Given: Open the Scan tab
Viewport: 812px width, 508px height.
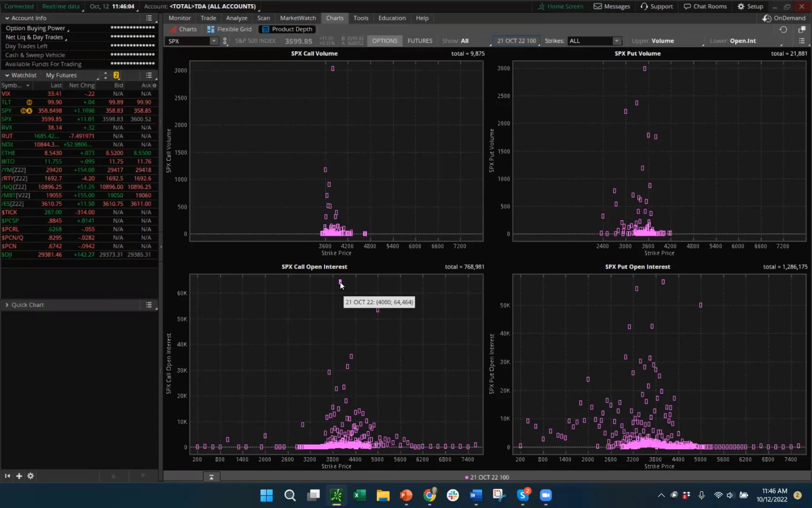Looking at the screenshot, I should [264, 18].
